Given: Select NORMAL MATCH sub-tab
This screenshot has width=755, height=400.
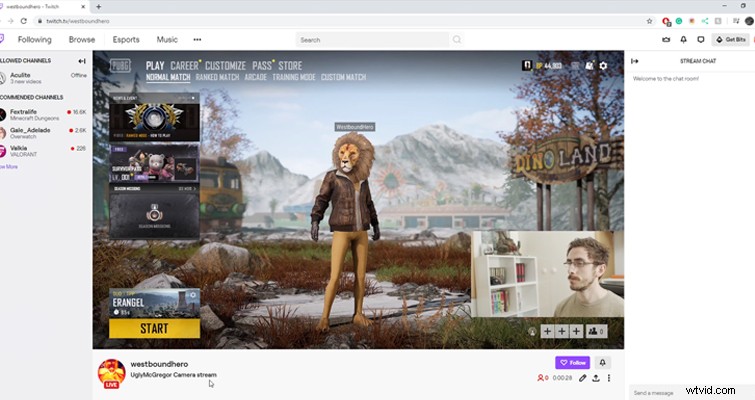Looking at the screenshot, I should coord(168,77).
